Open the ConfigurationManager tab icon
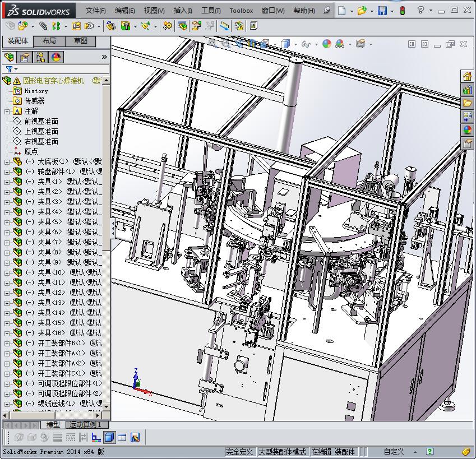Image resolution: width=476 pixels, height=459 pixels. click(x=40, y=57)
